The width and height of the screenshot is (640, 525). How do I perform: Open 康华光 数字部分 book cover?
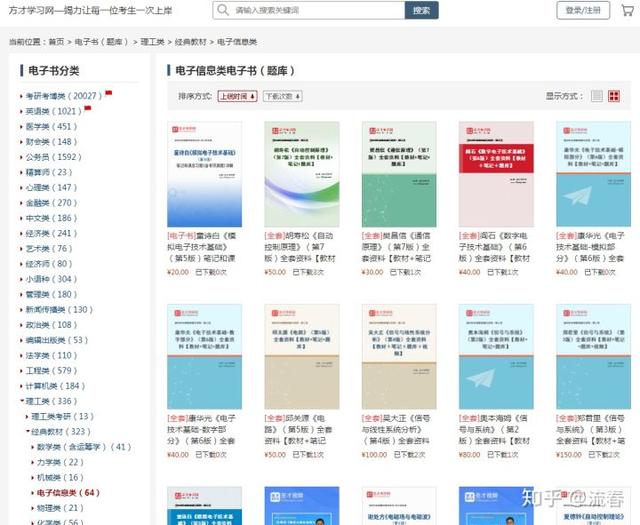point(204,356)
